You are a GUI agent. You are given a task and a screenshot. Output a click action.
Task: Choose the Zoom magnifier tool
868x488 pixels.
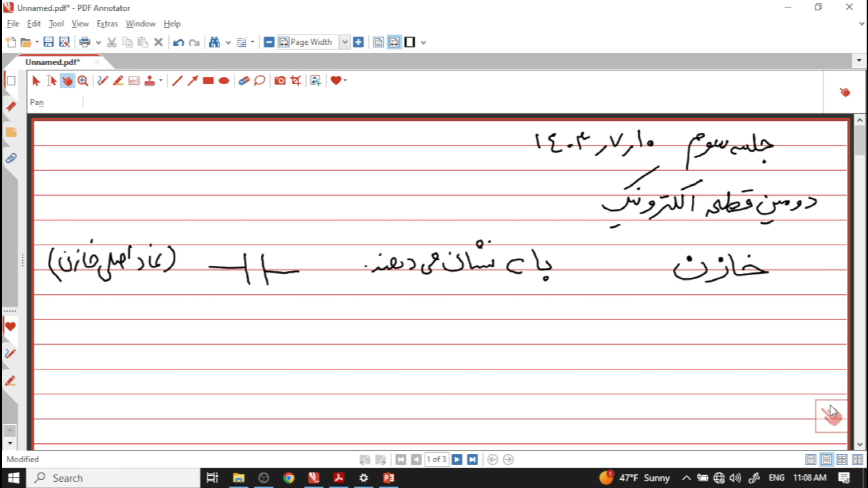[83, 81]
